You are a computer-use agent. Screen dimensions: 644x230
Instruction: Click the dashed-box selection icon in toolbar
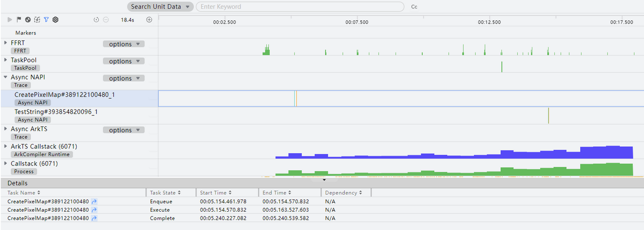(x=37, y=19)
